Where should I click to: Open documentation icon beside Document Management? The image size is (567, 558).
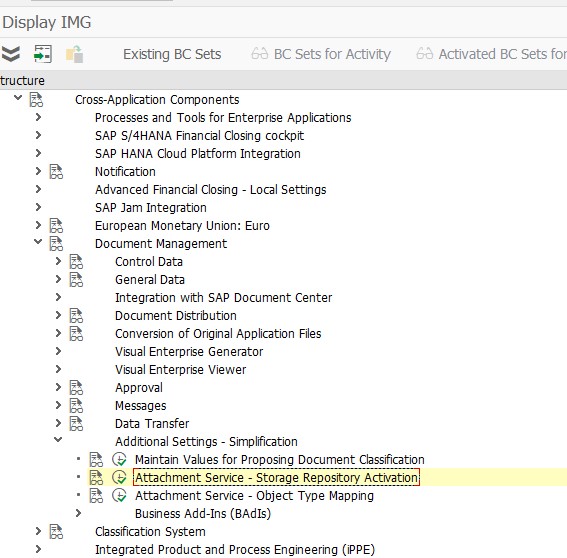click(x=56, y=243)
